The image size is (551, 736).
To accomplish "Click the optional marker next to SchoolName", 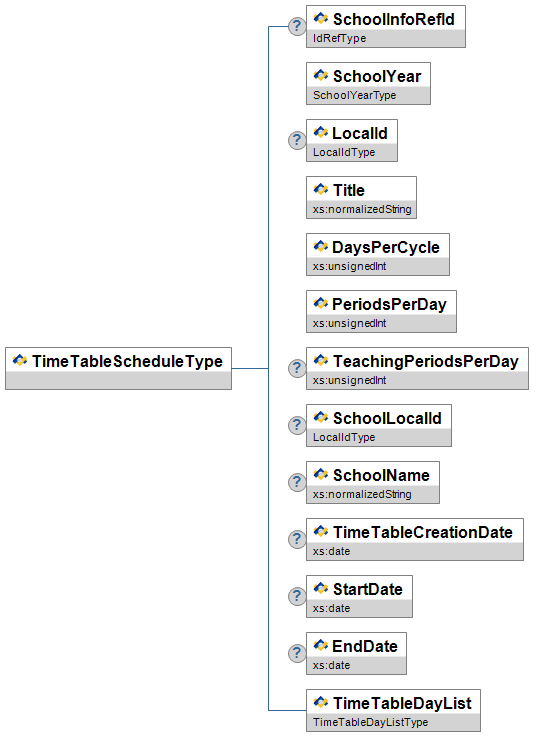I will (297, 482).
